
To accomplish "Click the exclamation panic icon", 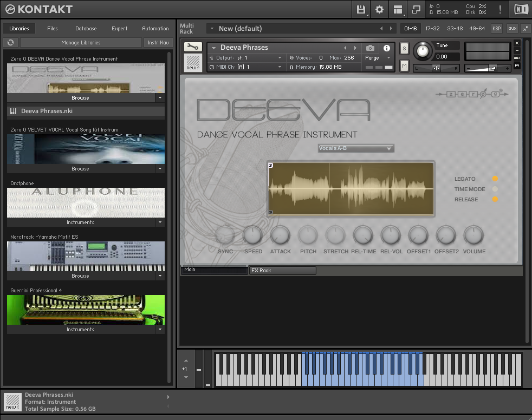I will pyautogui.click(x=500, y=9).
